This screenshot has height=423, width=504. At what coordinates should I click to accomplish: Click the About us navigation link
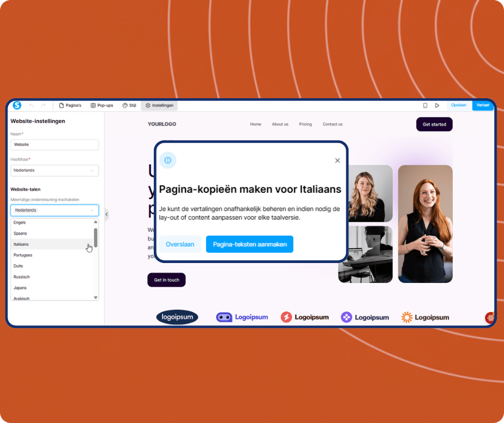(x=280, y=124)
